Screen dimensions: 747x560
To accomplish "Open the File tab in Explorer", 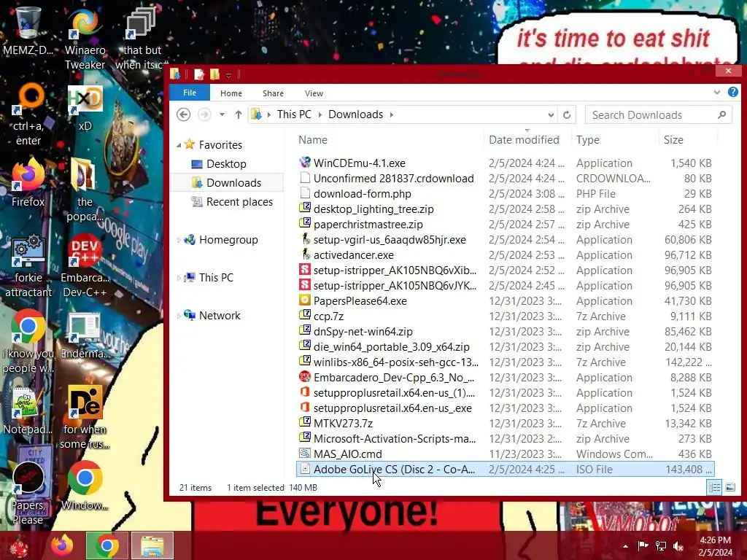I will [190, 93].
